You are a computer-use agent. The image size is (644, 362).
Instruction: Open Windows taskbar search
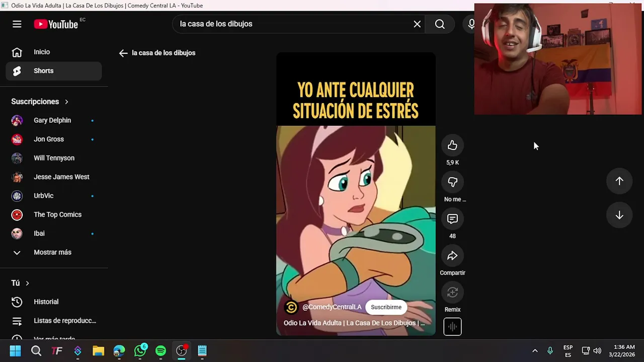[x=36, y=350]
